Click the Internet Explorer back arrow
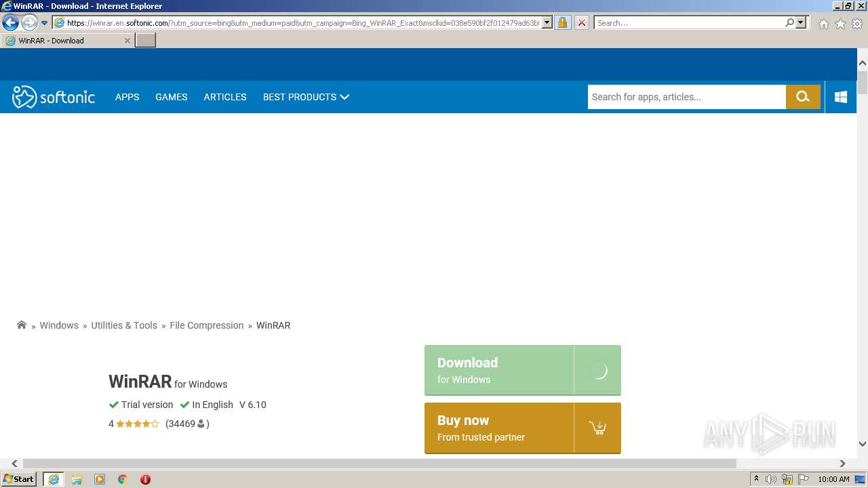868x488 pixels. click(10, 22)
